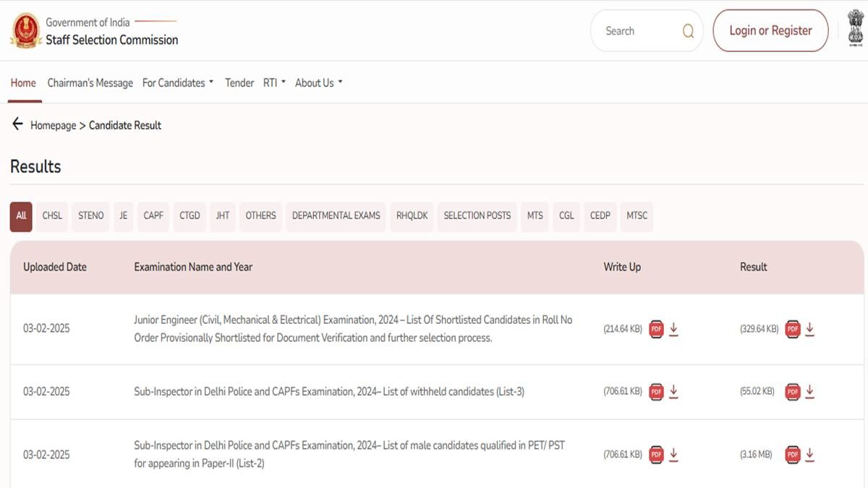Click the back arrow beside Homepage
The height and width of the screenshot is (488, 868).
point(17,124)
